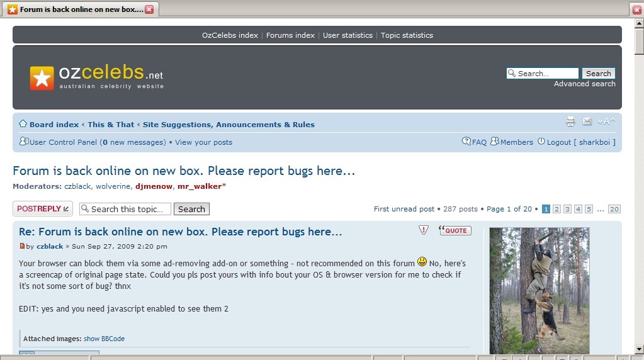This screenshot has height=360, width=644.
Task: Click the vertical scrollbar down arrow
Action: point(638,349)
